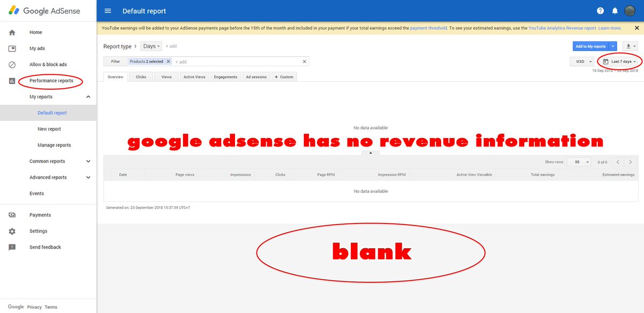Viewport: 644px width, 313px height.
Task: Open Manage reports in sidebar
Action: 54,145
